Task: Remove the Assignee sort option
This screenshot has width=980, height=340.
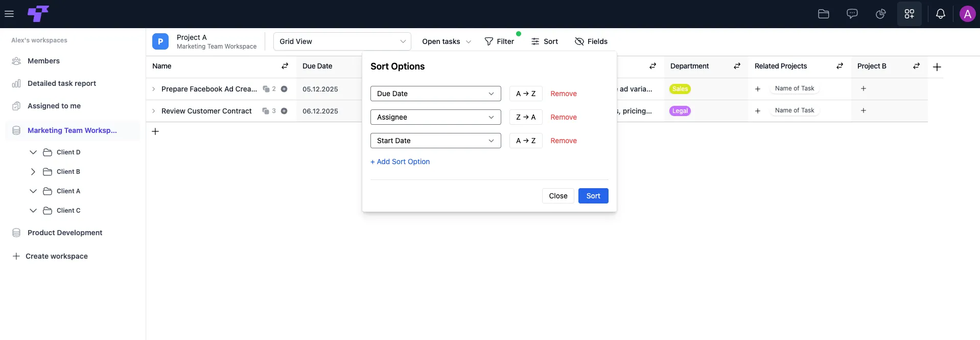Action: [564, 117]
